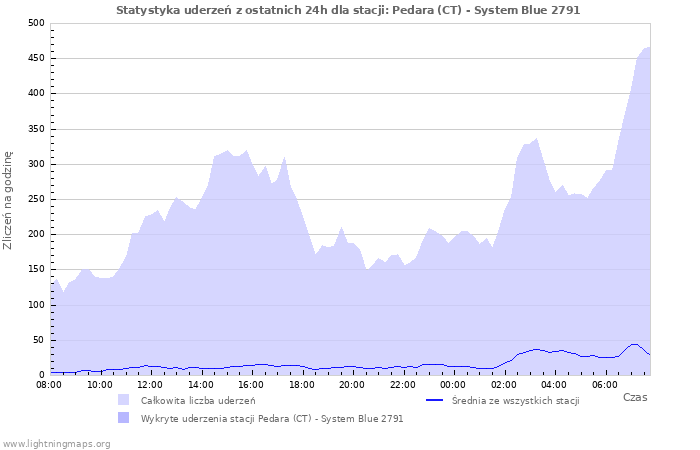
Task: Click legend label Wykryte uderzenia stacji Pedara
Action: coord(272,419)
